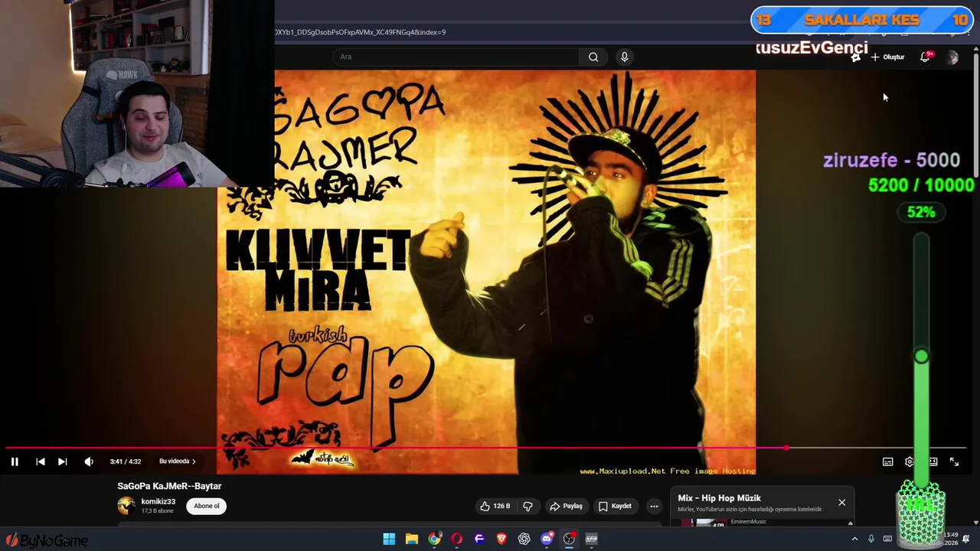Click the tray microphone icon
This screenshot has height=551, width=980.
pyautogui.click(x=871, y=539)
